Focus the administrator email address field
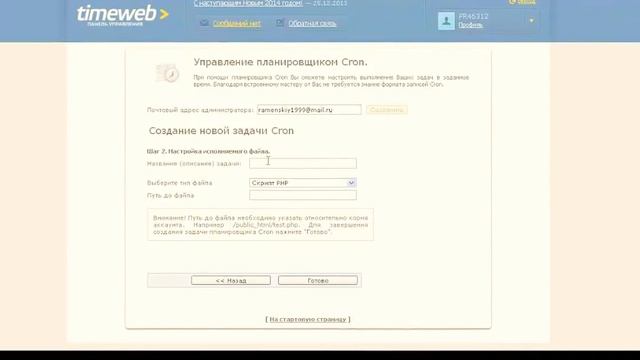Image resolution: width=640 pixels, height=360 pixels. click(309, 110)
